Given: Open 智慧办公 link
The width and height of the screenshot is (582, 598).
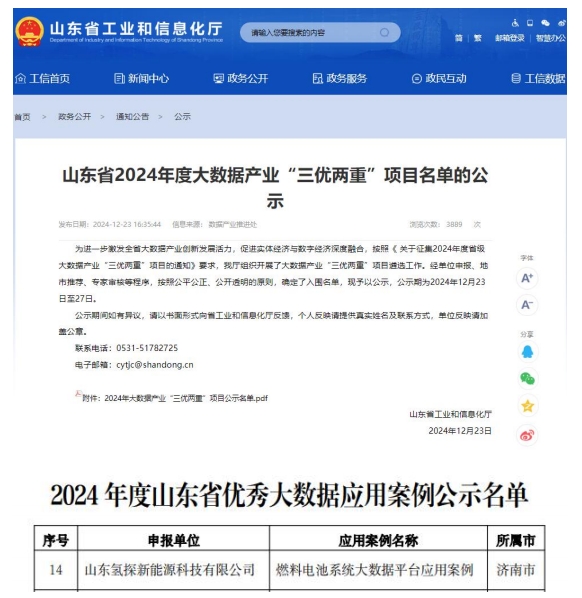Looking at the screenshot, I should click(x=551, y=38).
